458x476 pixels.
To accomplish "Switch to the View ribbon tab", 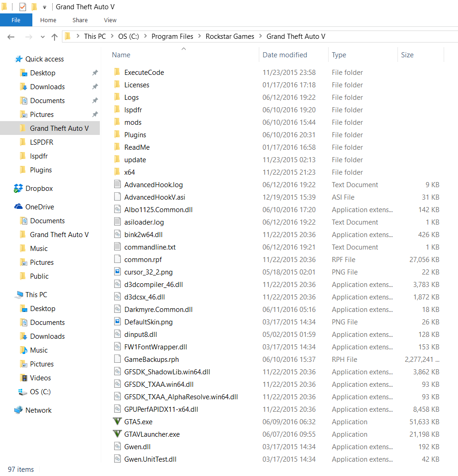I will [110, 20].
